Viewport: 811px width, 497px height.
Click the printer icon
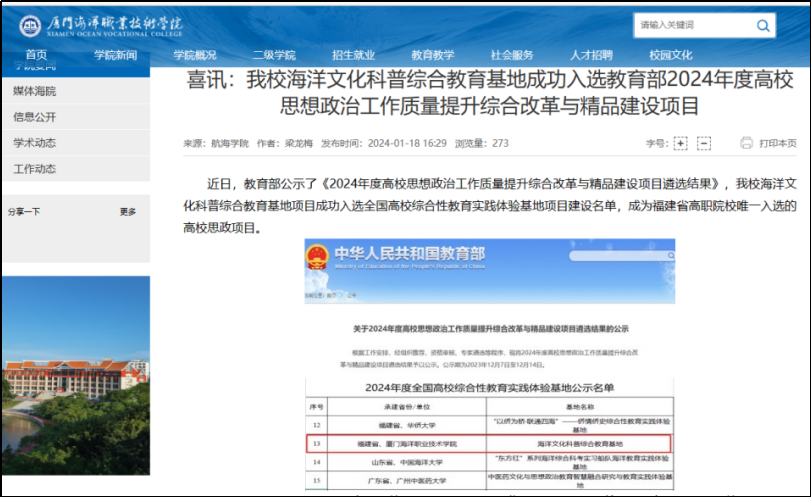745,144
